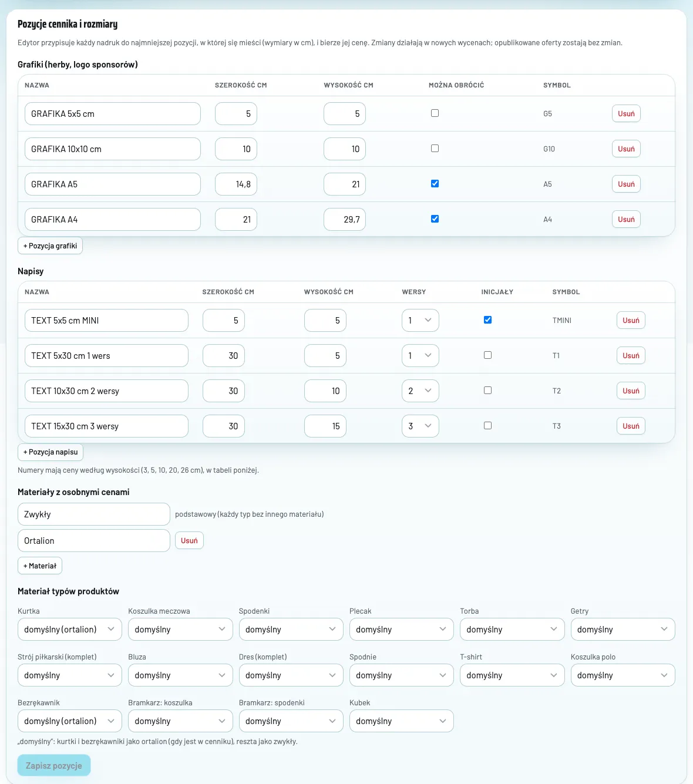693x784 pixels.
Task: Delete the TEXT 5x30 cm 1 wers row
Action: click(631, 356)
